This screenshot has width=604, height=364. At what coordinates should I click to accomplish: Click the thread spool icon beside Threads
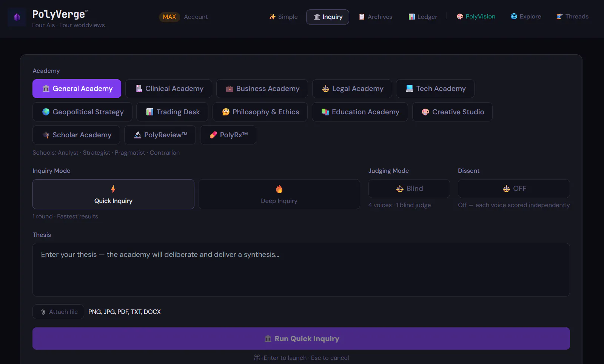(559, 17)
